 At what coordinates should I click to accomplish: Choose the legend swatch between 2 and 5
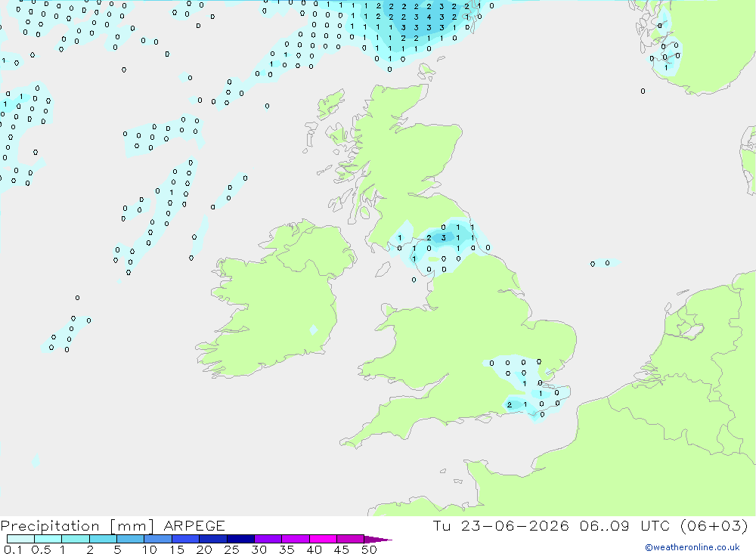(x=103, y=539)
